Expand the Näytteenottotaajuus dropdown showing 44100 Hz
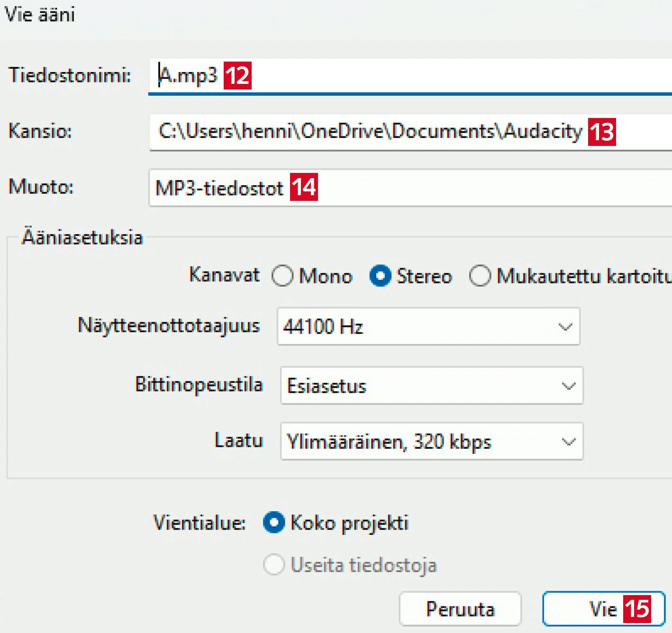This screenshot has height=633, width=672. coord(428,326)
